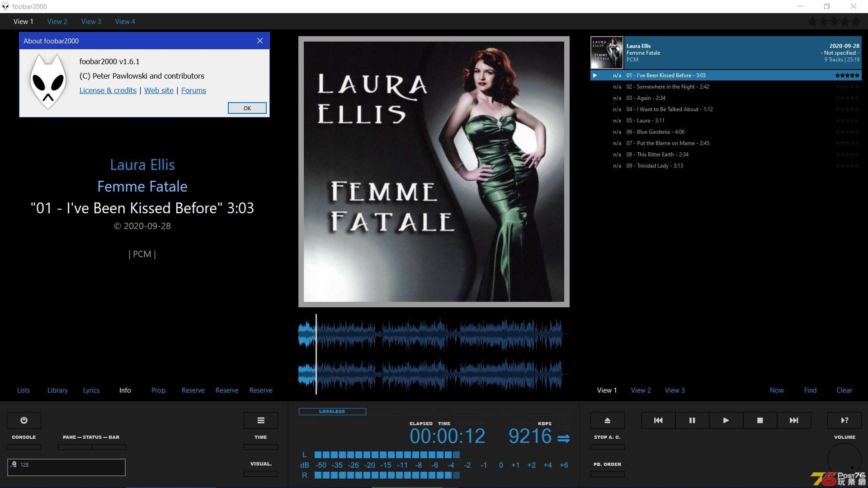Toggle the BAR indicator on the right of STATUS

[x=109, y=447]
